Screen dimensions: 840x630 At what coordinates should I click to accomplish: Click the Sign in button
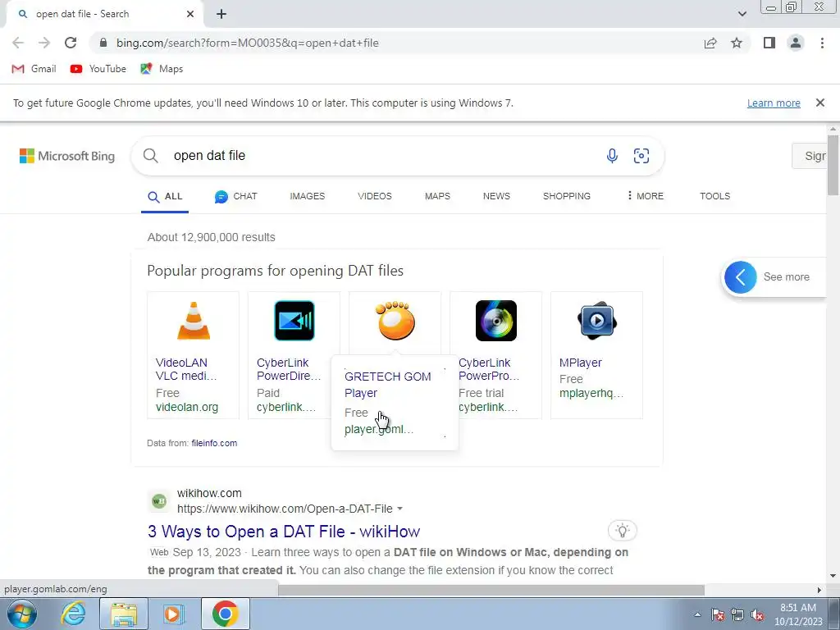click(x=810, y=156)
